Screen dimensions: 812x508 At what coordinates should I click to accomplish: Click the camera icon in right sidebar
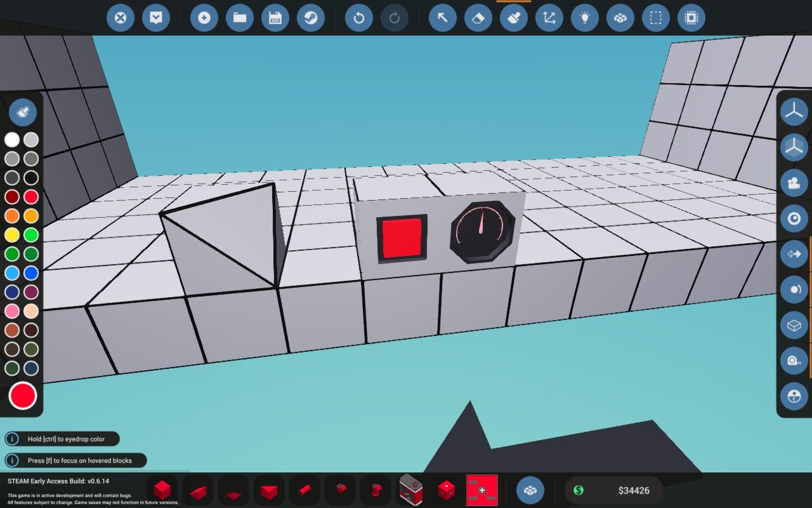794,184
